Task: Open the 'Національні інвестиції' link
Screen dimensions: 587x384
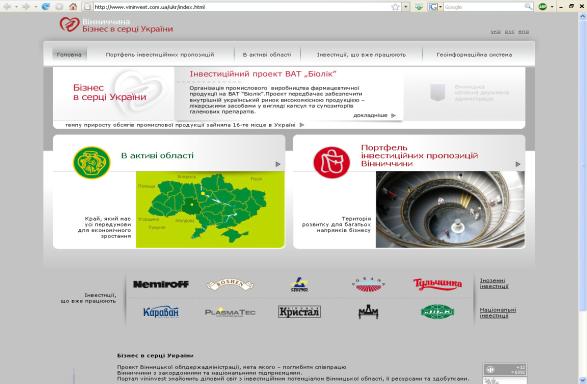Action: coord(498,313)
